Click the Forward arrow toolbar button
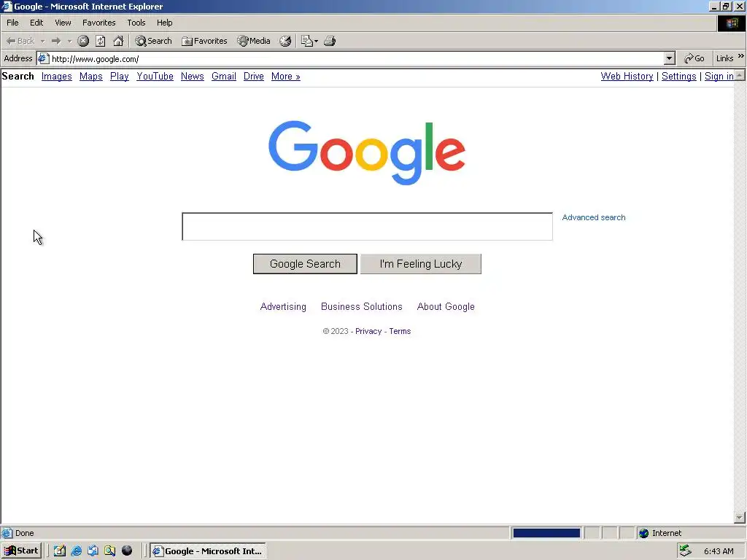747x560 pixels. point(55,41)
